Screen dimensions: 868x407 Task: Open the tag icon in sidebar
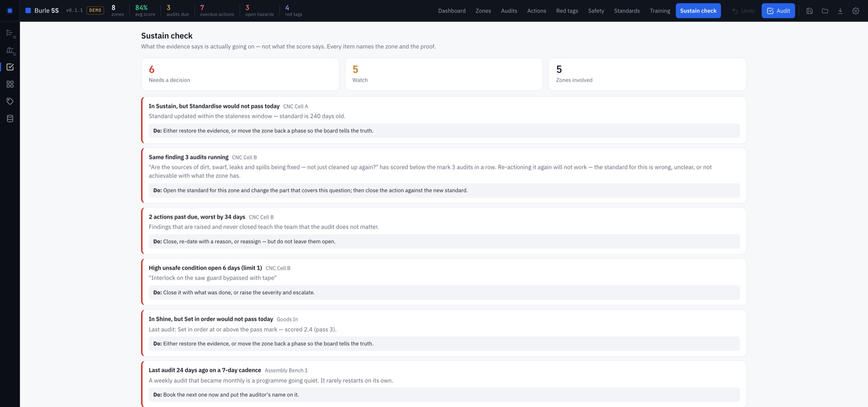(10, 101)
